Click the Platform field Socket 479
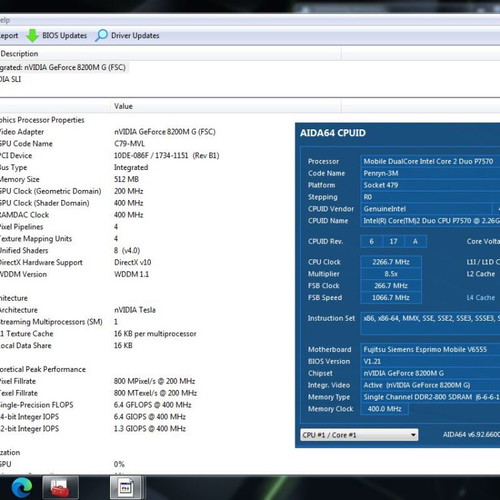Image resolution: width=500 pixels, height=500 pixels. (430, 185)
